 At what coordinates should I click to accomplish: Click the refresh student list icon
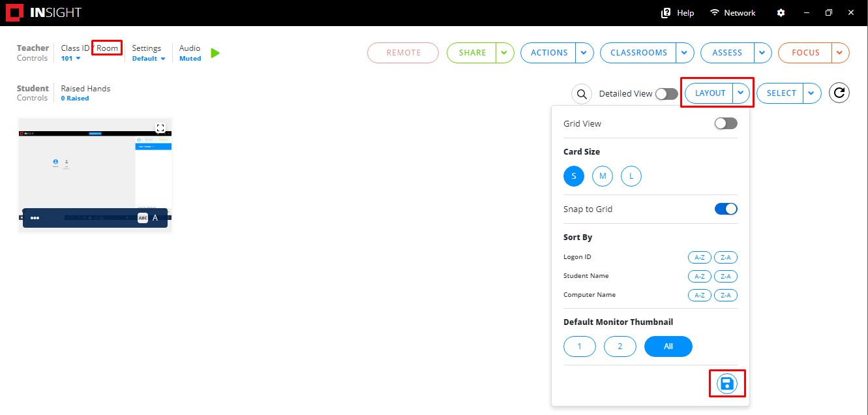[x=839, y=93]
